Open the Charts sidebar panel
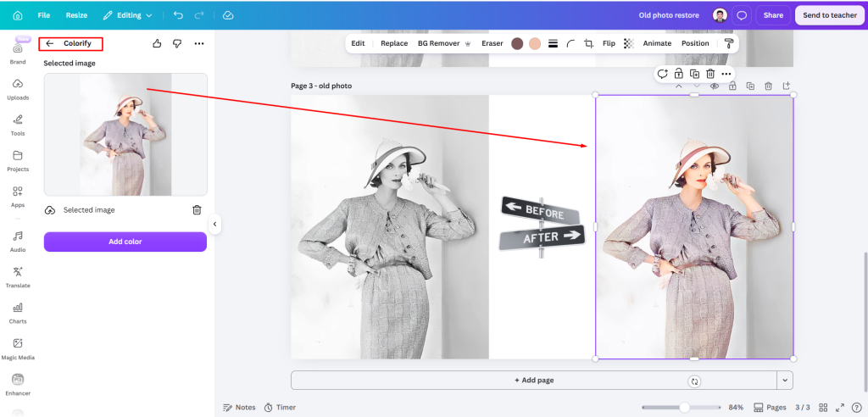The width and height of the screenshot is (868, 417). 18,313
